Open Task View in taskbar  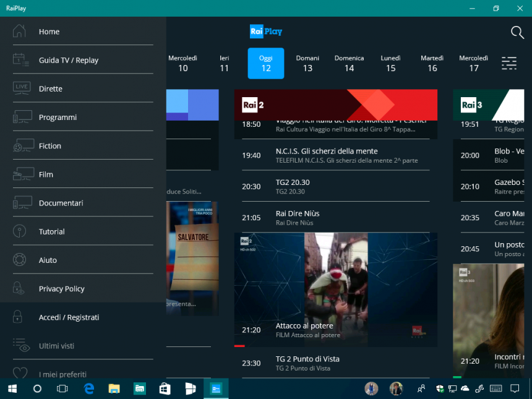[x=62, y=388]
